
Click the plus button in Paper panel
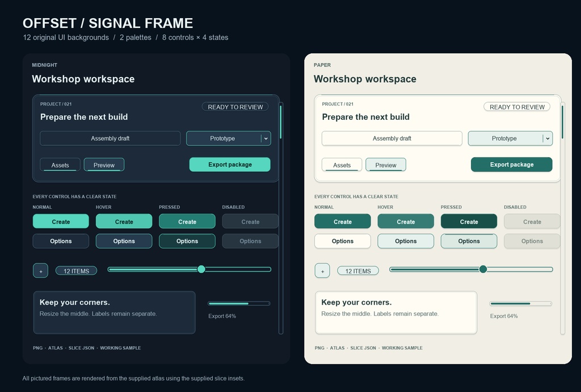(x=322, y=271)
